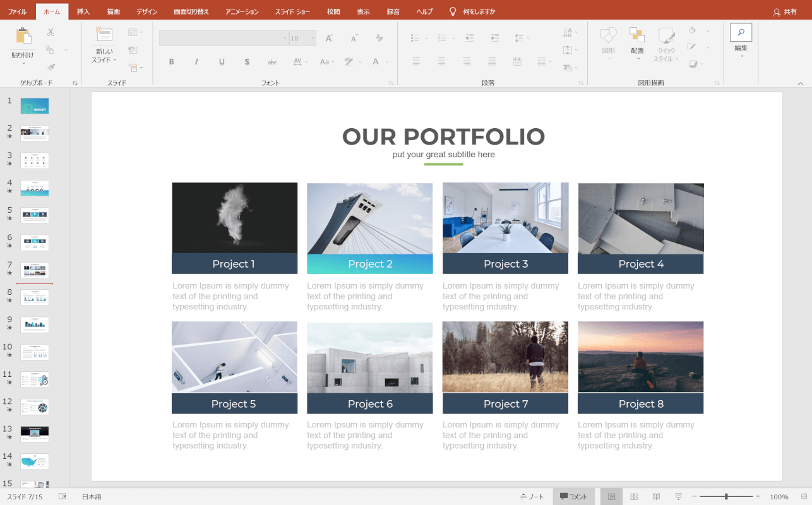Click the fit slide to window icon
The width and height of the screenshot is (812, 505).
point(804,497)
